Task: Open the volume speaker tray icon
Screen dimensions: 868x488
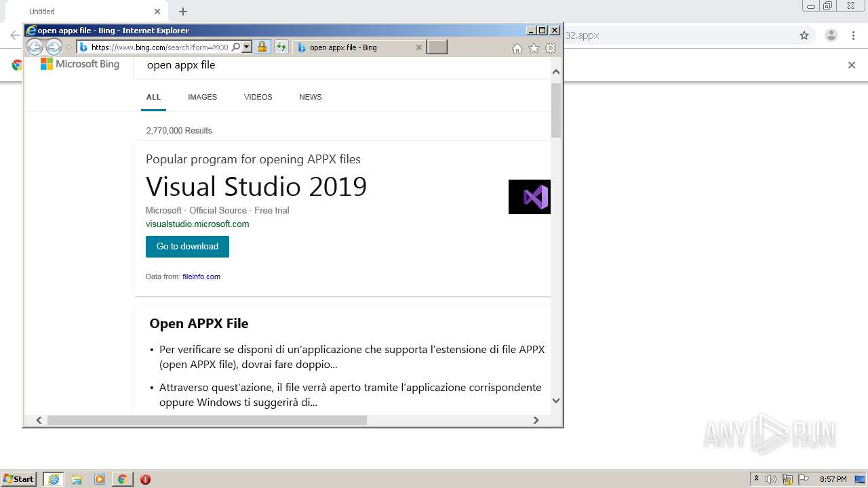Action: [771, 479]
